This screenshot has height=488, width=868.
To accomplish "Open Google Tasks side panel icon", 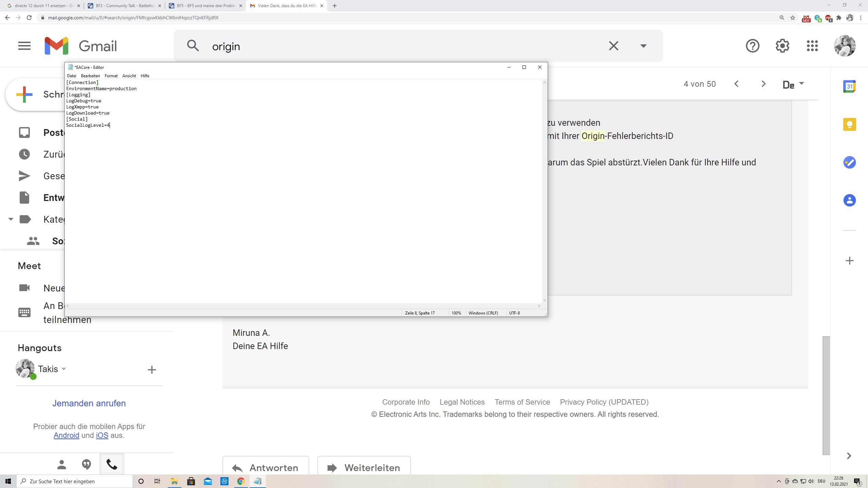I will [849, 162].
